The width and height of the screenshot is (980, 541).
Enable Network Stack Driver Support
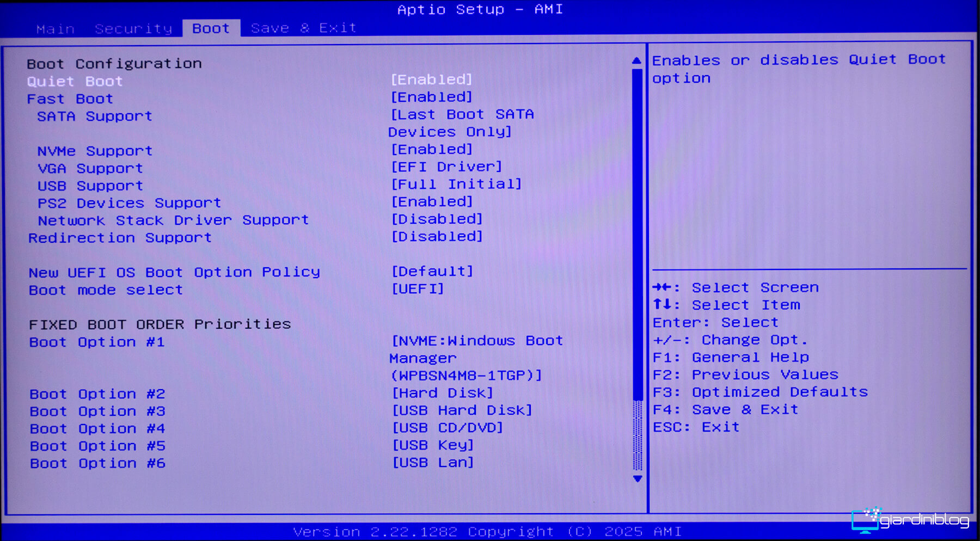pos(437,219)
